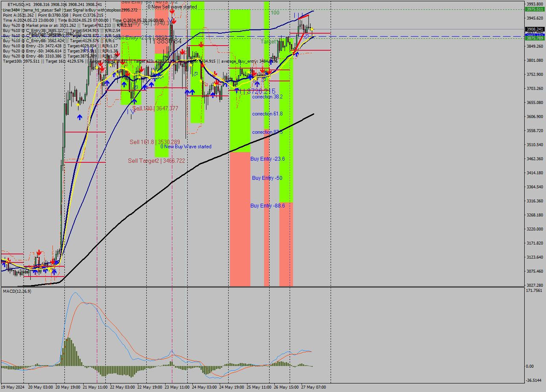Click the 3993.800 price axis label
The image size is (546, 392).
[x=534, y=4]
